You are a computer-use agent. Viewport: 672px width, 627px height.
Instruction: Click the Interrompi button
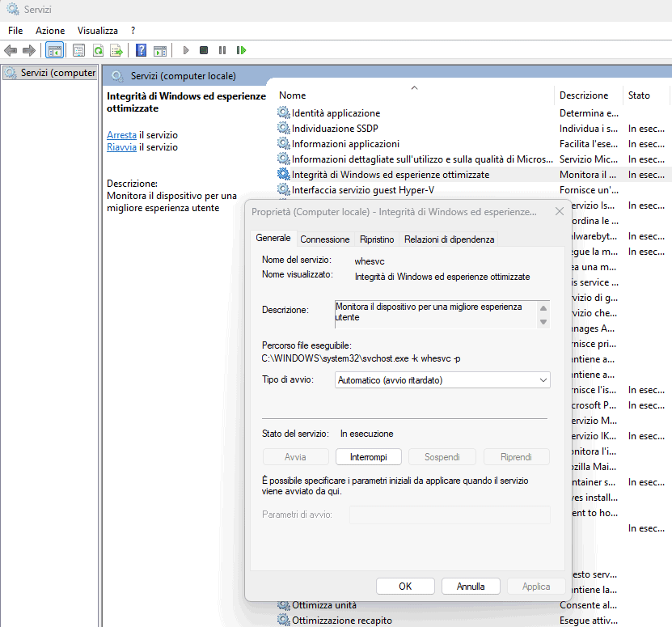369,457
